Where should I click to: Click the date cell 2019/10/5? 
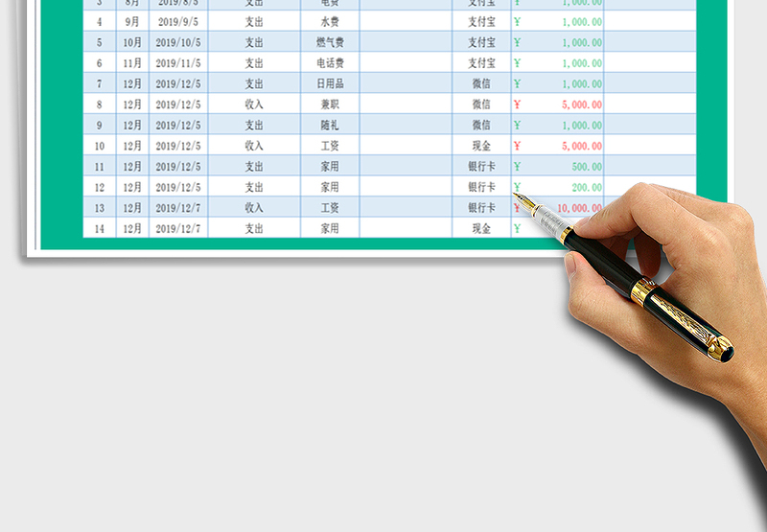click(177, 42)
